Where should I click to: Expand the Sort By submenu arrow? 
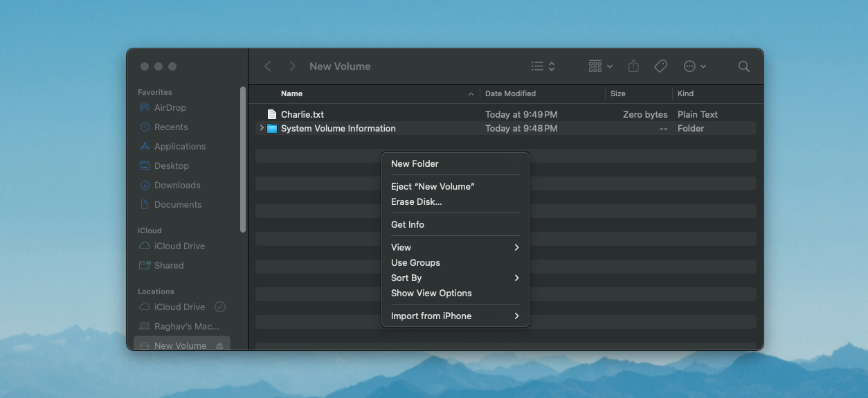(x=516, y=278)
